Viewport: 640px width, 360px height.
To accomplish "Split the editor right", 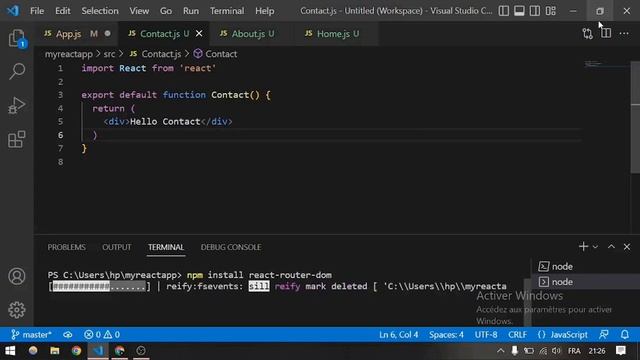I will tap(606, 33).
